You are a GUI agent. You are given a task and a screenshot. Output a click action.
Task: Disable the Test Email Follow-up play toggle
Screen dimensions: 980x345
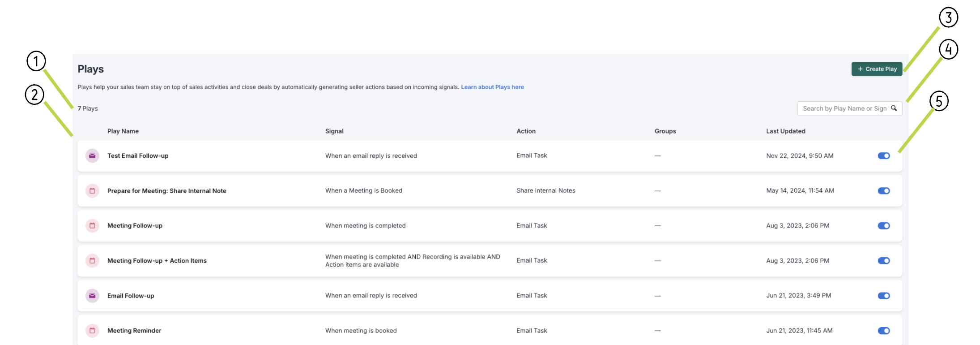pos(883,156)
